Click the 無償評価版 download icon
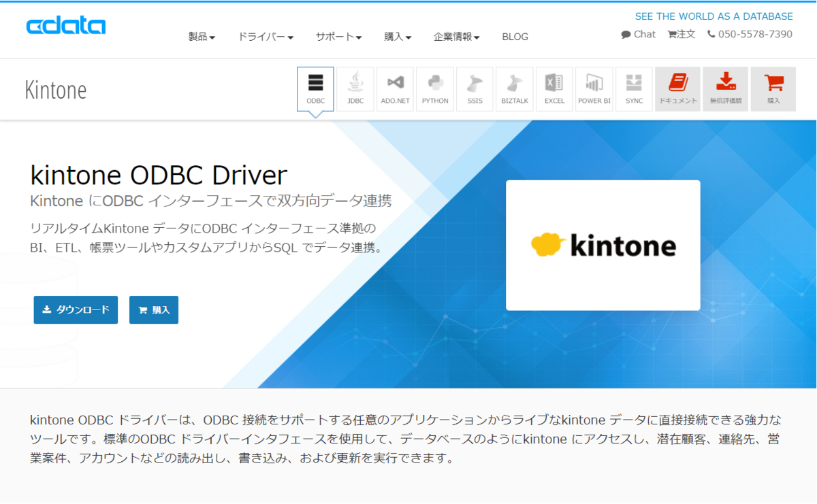Image resolution: width=817 pixels, height=504 pixels. (x=726, y=89)
